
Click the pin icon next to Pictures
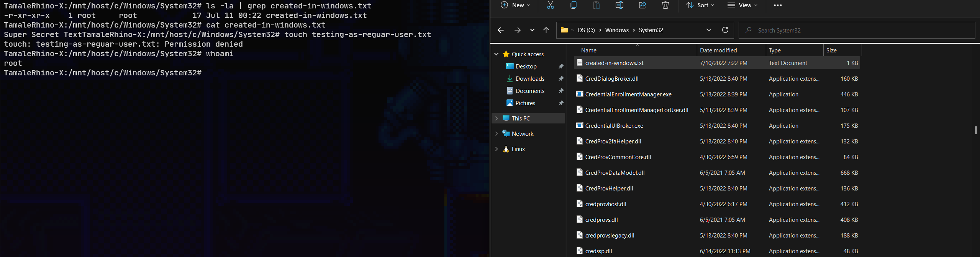tap(561, 103)
